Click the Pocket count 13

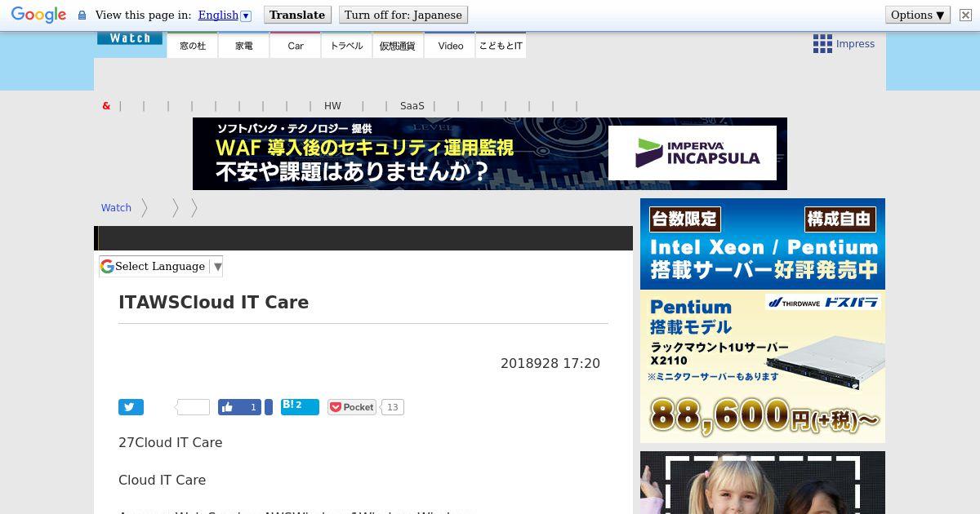393,407
